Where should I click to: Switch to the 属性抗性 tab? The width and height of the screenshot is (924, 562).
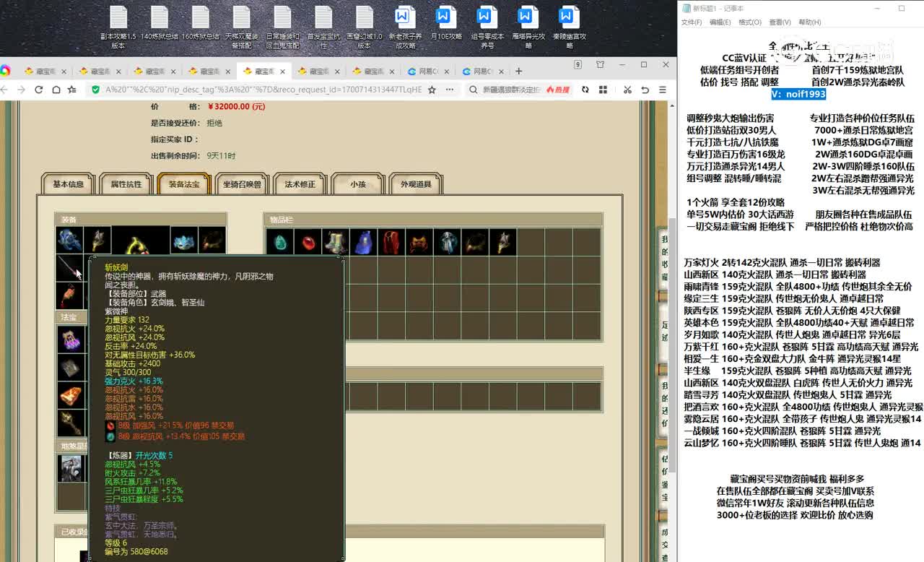[x=126, y=184]
